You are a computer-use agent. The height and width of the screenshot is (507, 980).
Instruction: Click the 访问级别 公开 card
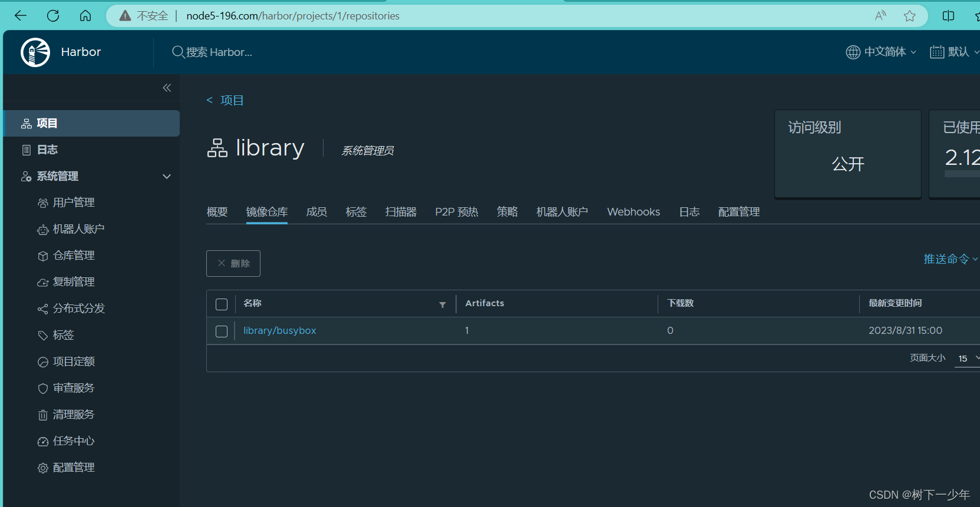point(848,154)
